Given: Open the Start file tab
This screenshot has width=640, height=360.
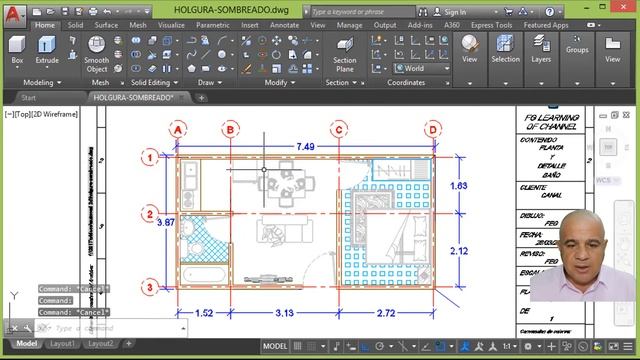Looking at the screenshot, I should [28, 98].
